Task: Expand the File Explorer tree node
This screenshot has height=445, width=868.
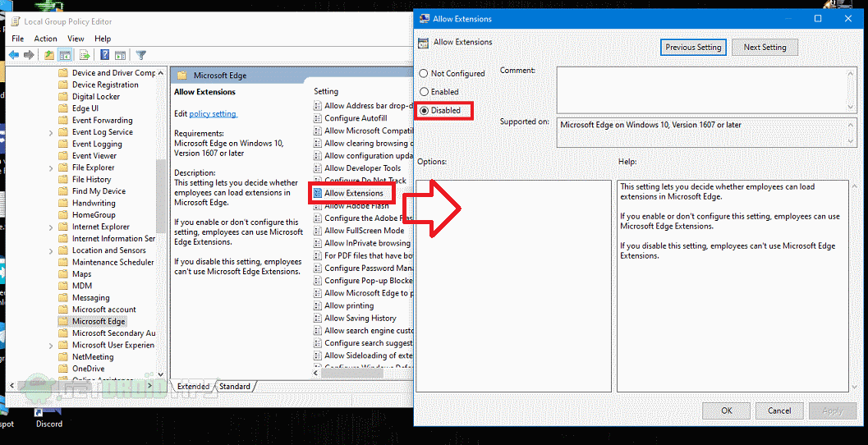Action: pos(52,167)
